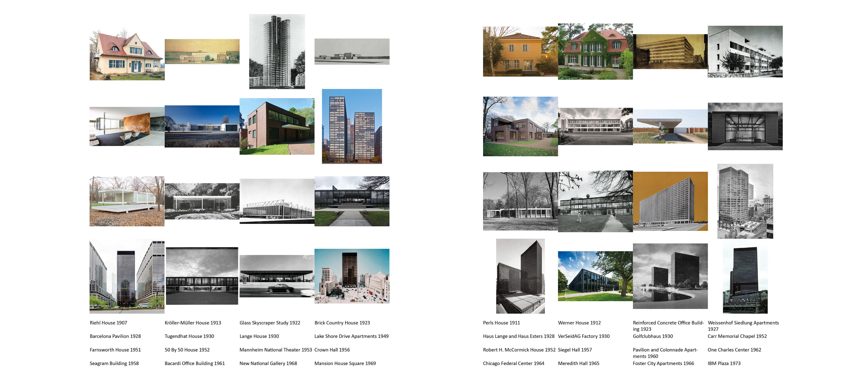Click the 'Perls House 1911' label

[x=501, y=323]
